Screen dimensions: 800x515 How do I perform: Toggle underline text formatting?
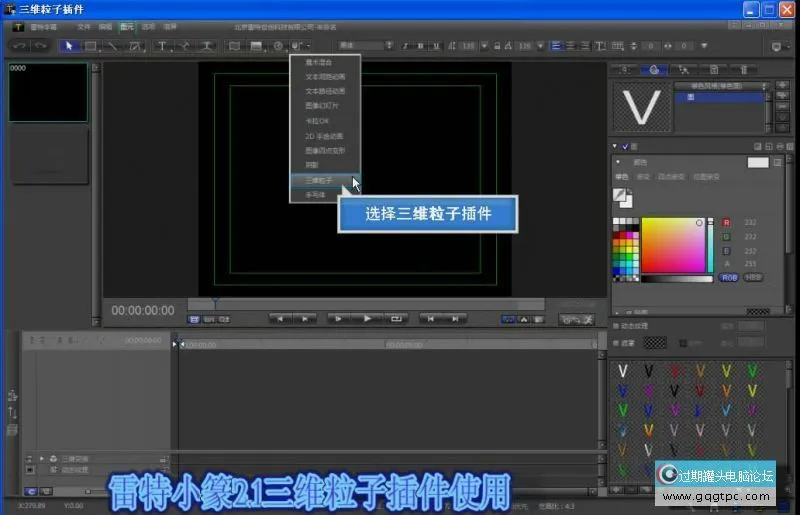point(436,46)
